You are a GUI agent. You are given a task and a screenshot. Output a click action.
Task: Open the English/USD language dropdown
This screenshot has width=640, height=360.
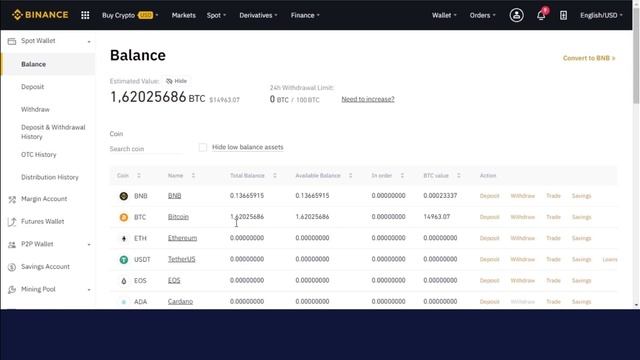point(601,15)
